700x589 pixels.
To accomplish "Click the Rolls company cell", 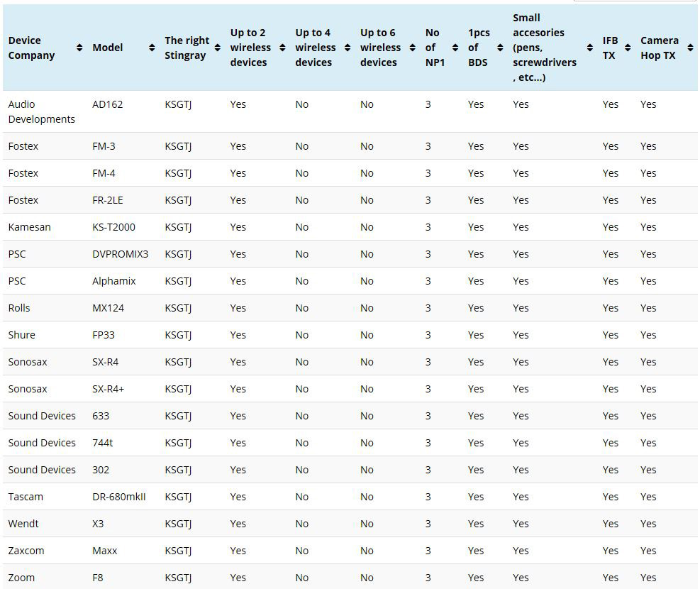I will pyautogui.click(x=19, y=308).
